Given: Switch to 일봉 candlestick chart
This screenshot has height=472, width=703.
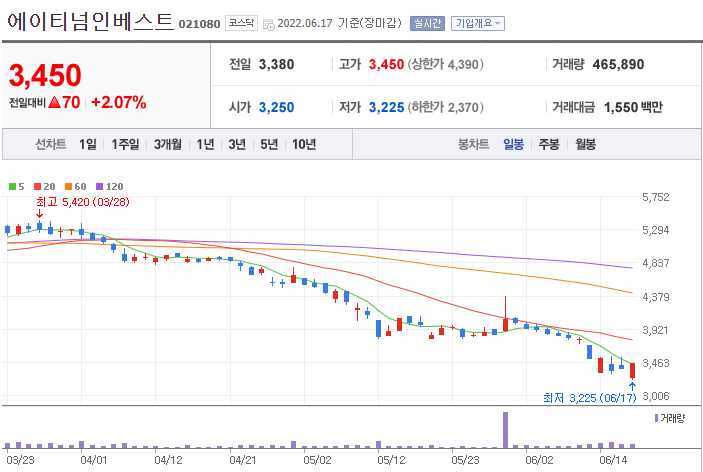Looking at the screenshot, I should (x=513, y=144).
